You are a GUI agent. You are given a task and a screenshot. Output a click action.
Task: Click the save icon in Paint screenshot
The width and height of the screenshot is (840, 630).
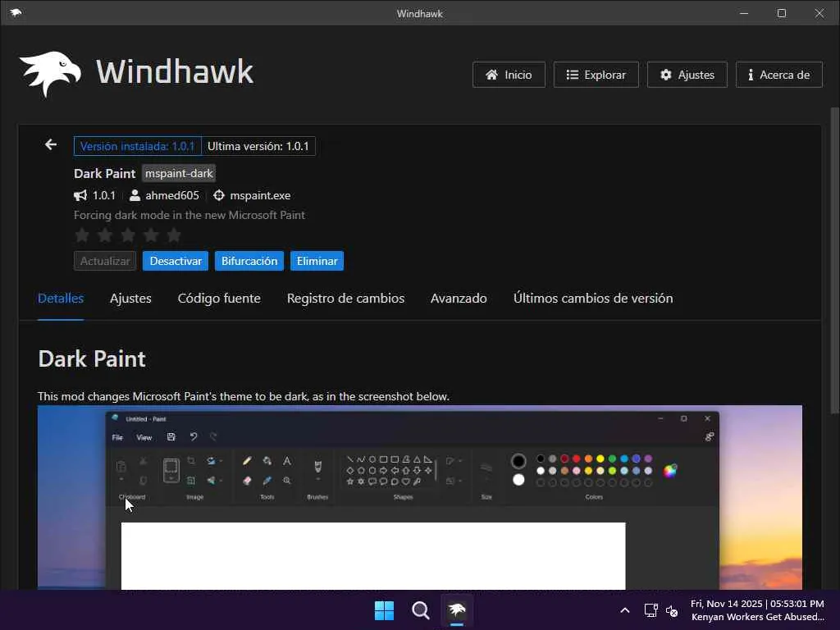[x=171, y=437]
